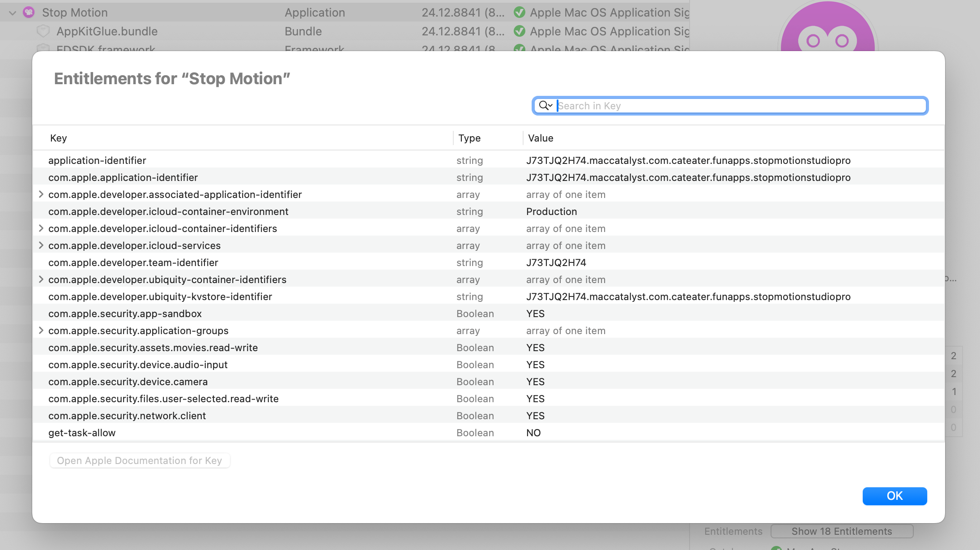Select the get-task-allow key
This screenshot has height=550, width=980.
point(82,433)
